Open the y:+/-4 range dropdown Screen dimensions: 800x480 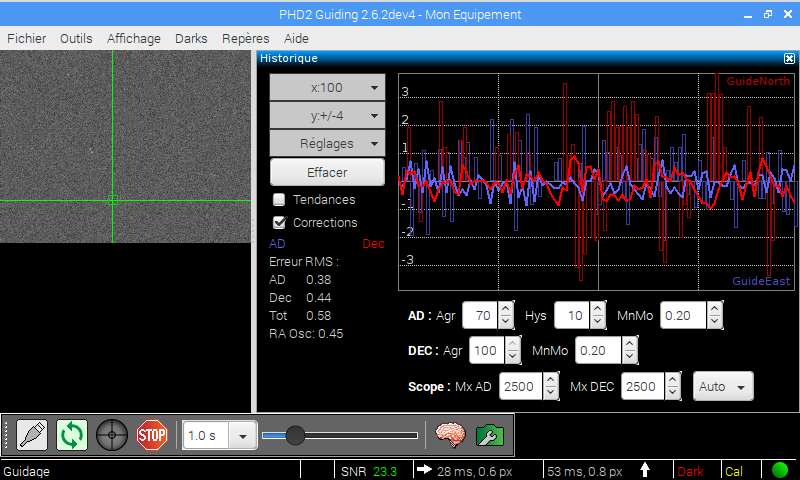coord(327,116)
